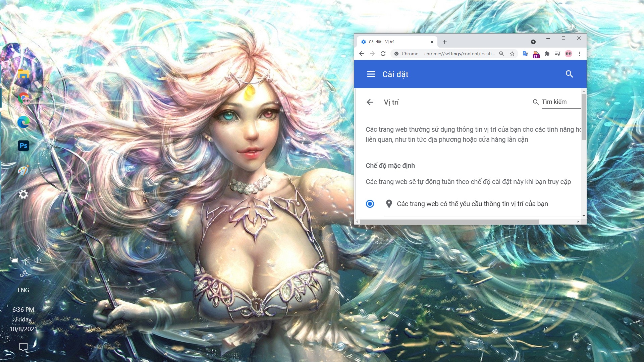Image resolution: width=644 pixels, height=362 pixels.
Task: Select the Cài đặt - Vị trí tab
Action: pos(397,42)
